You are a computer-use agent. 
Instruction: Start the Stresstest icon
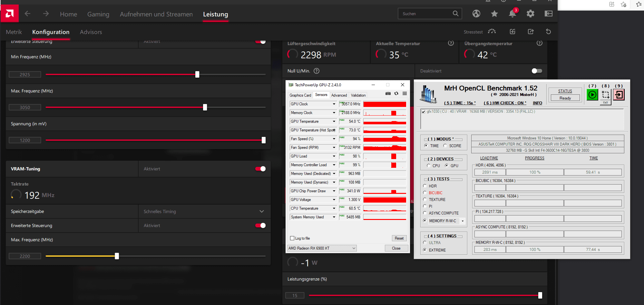coord(492,31)
